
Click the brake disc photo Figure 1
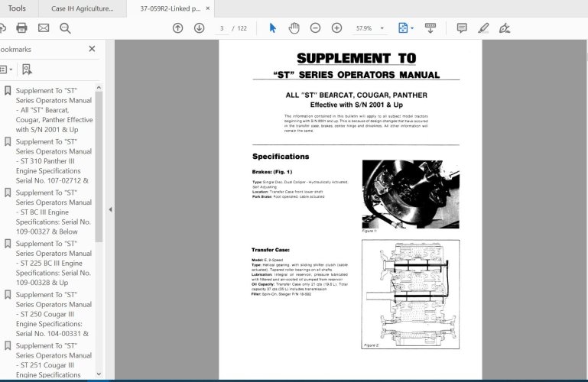[411, 194]
